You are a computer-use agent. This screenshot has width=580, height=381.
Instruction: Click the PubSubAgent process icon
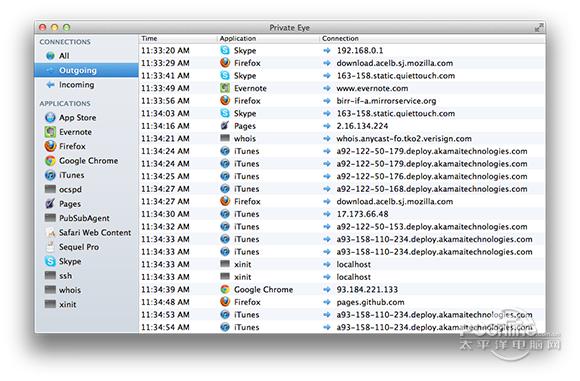[50, 218]
